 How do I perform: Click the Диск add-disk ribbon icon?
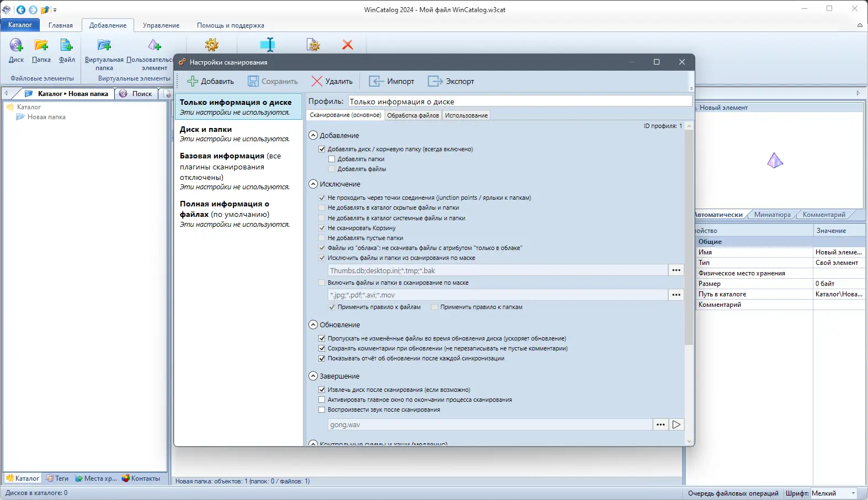pos(16,45)
